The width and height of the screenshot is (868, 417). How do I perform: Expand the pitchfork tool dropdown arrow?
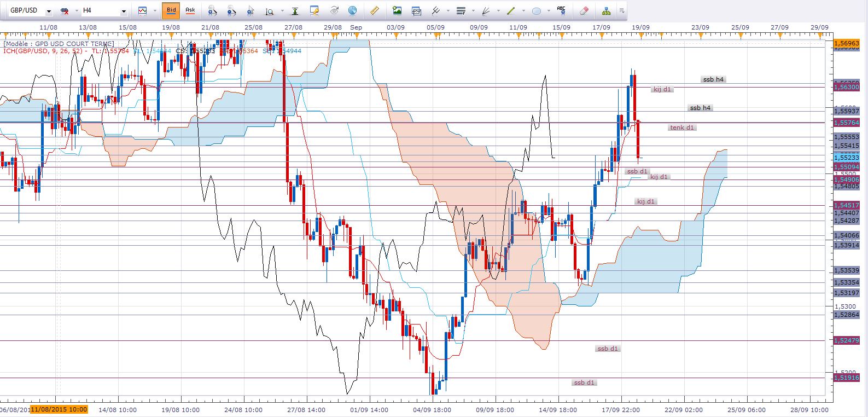tap(448, 11)
